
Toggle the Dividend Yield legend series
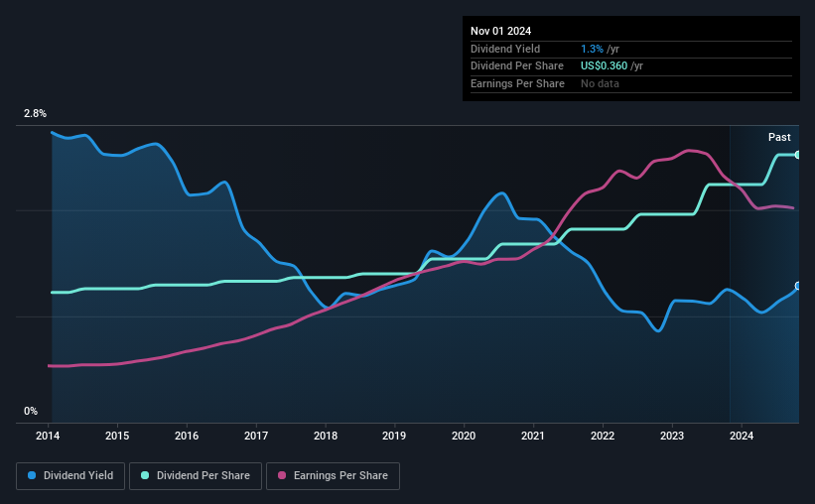tap(70, 475)
